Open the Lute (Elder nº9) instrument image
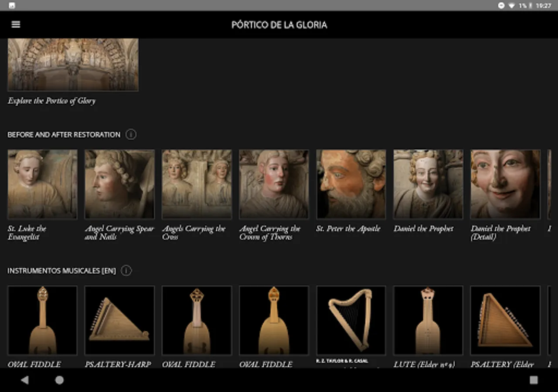The width and height of the screenshot is (558, 392). tap(428, 320)
